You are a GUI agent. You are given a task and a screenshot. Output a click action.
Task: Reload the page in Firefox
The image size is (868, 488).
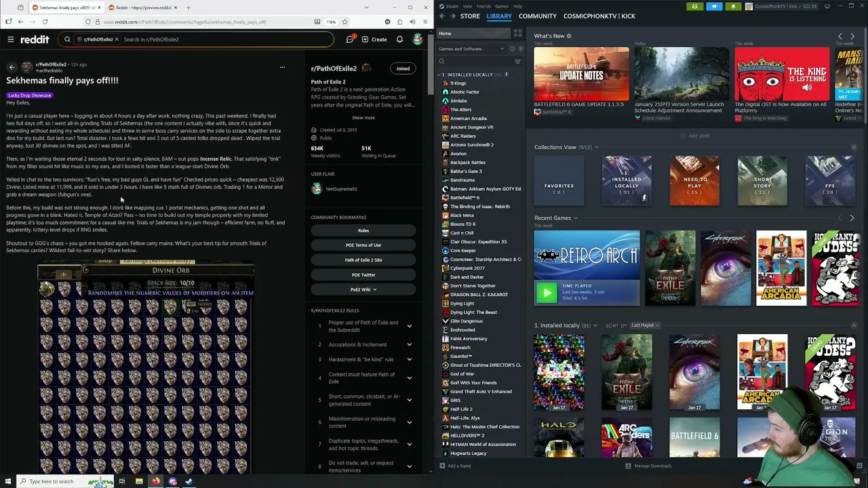45,22
